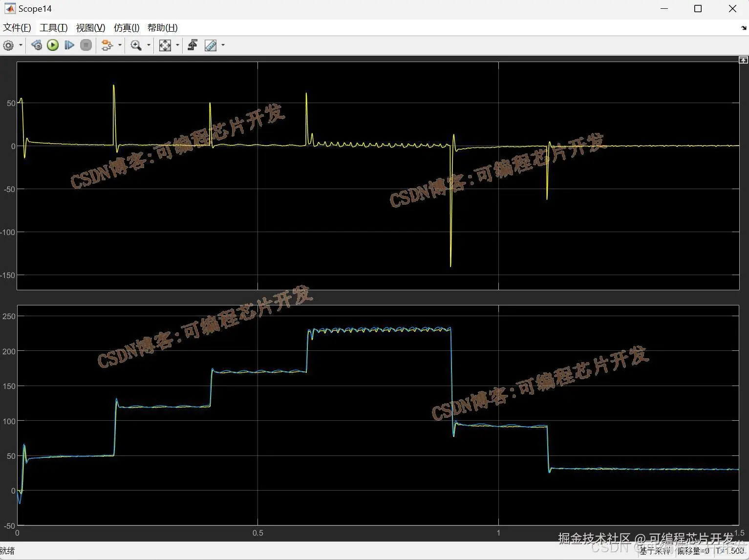Open the scope configuration properties gear

8,45
